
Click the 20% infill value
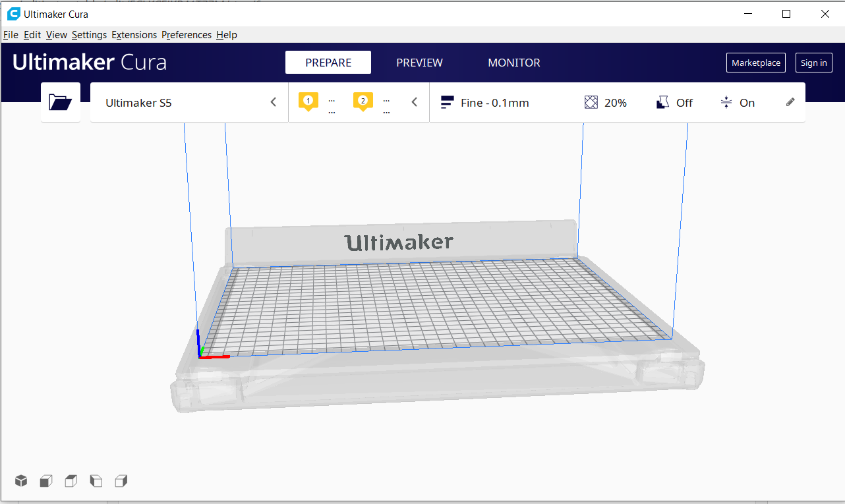tap(616, 103)
